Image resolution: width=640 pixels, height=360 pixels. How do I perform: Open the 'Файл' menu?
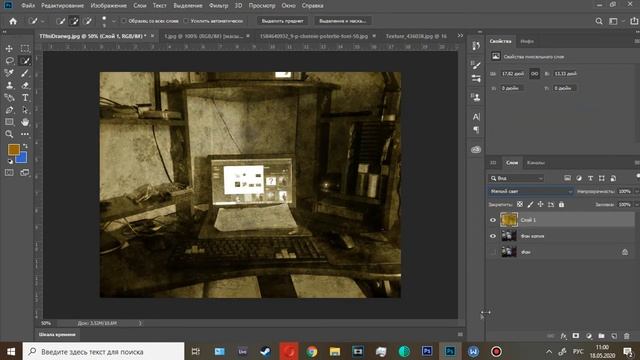(x=28, y=6)
